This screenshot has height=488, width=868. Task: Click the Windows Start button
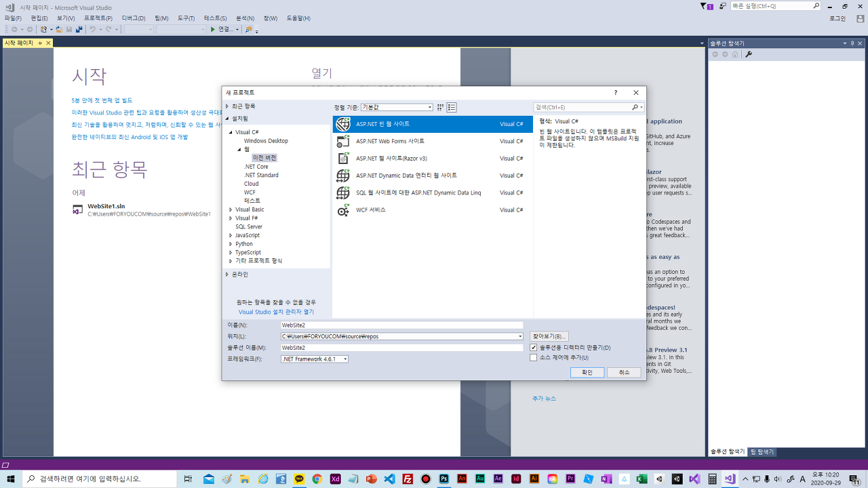pos(11,479)
